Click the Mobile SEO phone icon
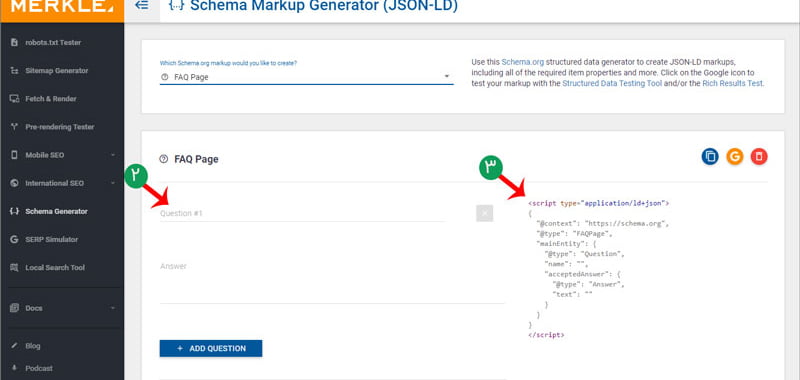800x380 pixels. 14,155
